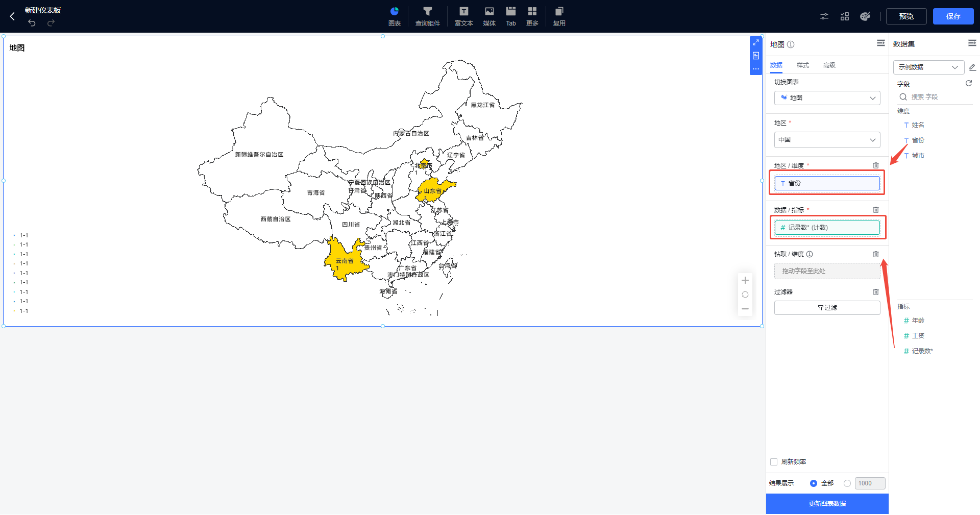The width and height of the screenshot is (980, 515).
Task: Click the 复用 reuse tool
Action: point(559,16)
